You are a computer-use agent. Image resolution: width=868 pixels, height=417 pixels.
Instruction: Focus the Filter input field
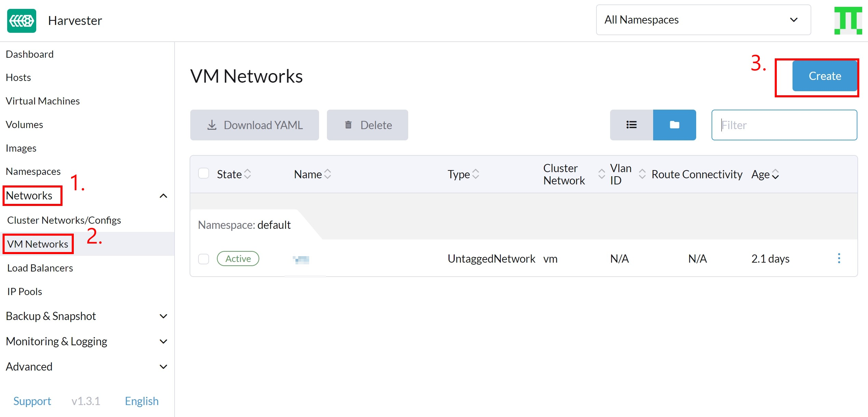[784, 125]
